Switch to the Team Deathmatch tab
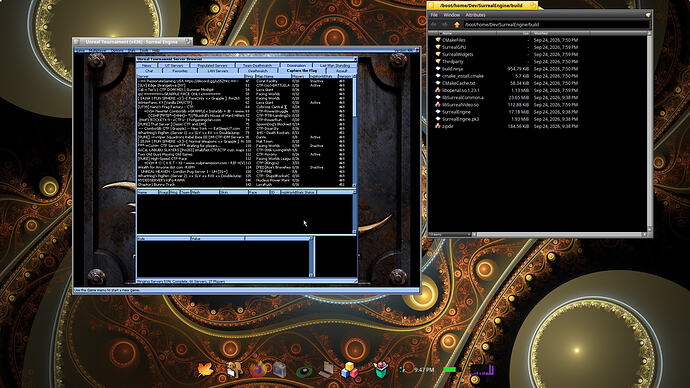 pos(257,66)
